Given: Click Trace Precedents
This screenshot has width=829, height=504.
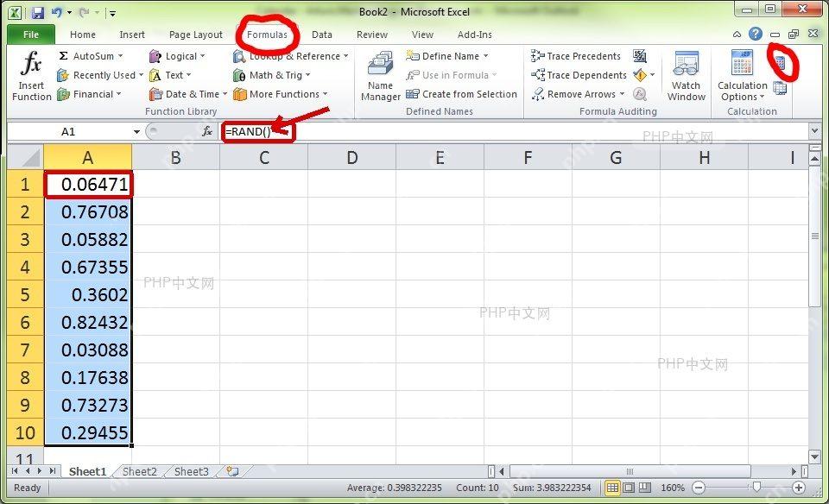Looking at the screenshot, I should pos(576,56).
